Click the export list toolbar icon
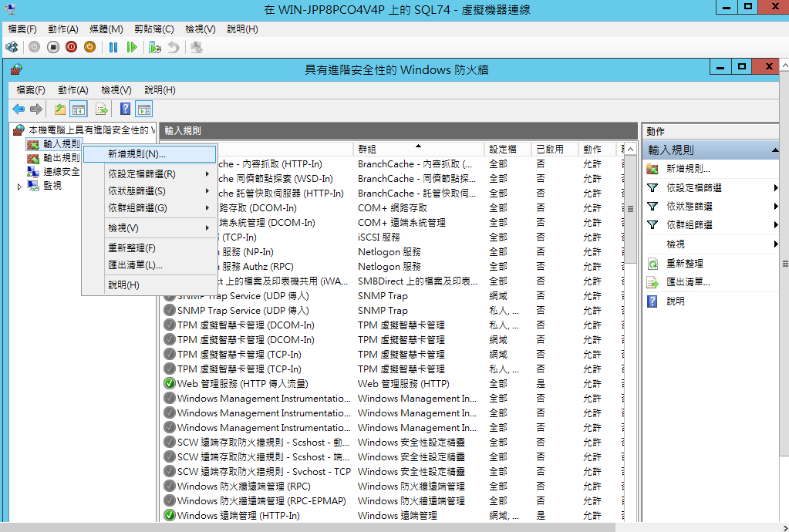This screenshot has height=532, width=789. point(102,109)
